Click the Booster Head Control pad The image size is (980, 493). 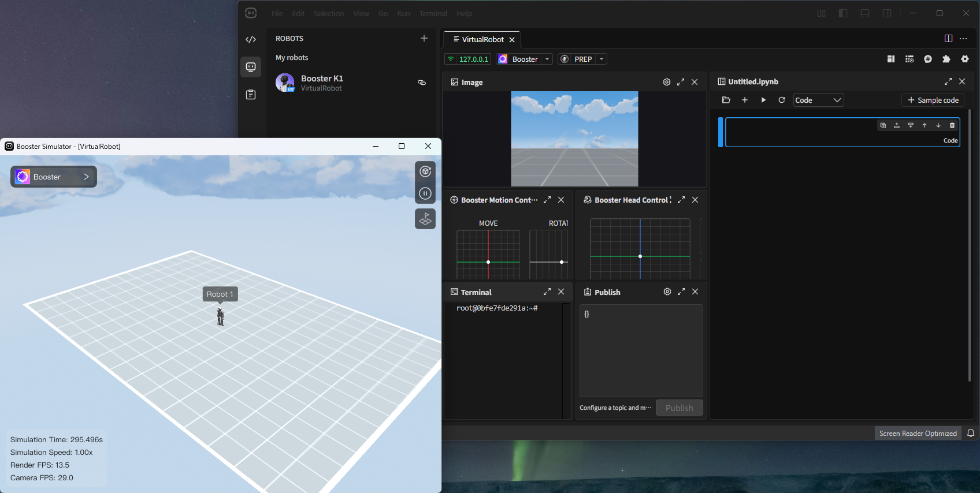(640, 249)
